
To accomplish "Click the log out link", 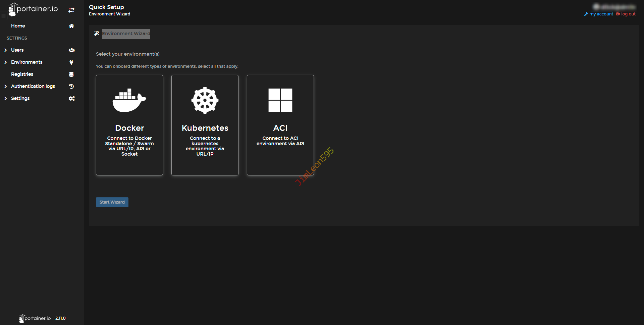I will pos(628,14).
